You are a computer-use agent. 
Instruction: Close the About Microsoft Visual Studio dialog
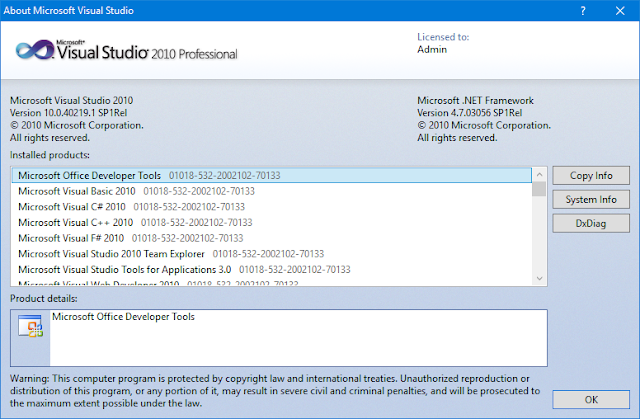(620, 11)
